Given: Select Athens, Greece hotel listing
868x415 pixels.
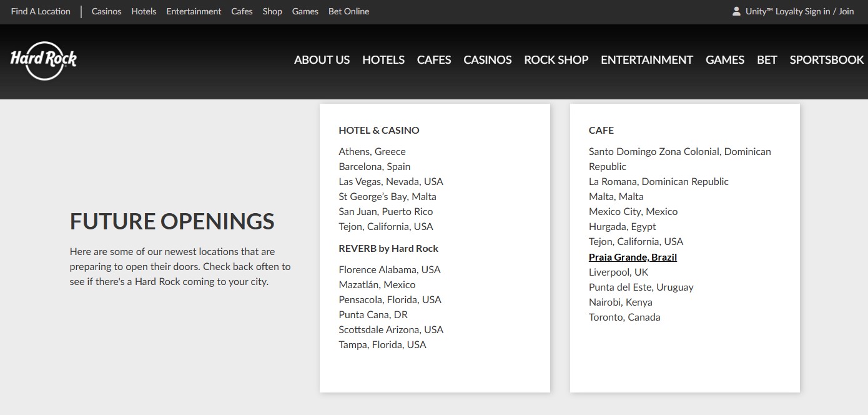Looking at the screenshot, I should 372,151.
